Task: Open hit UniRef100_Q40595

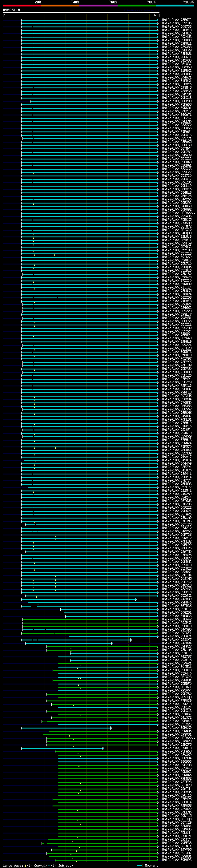Action: click(177, 629)
